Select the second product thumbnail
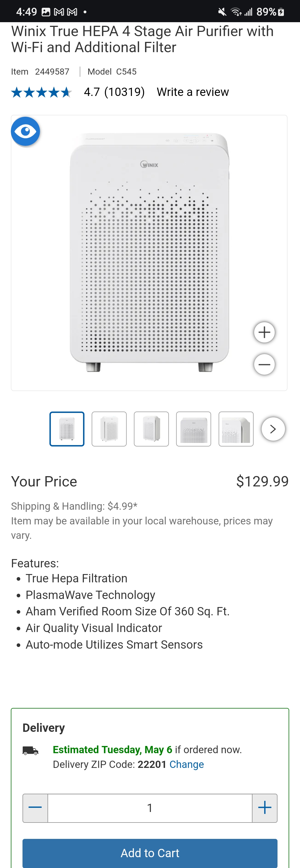 tap(109, 429)
